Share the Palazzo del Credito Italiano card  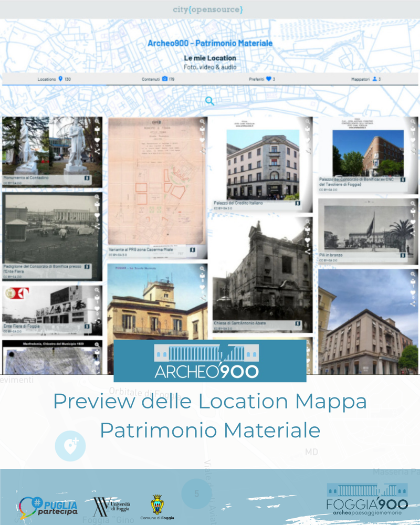pyautogui.click(x=308, y=151)
